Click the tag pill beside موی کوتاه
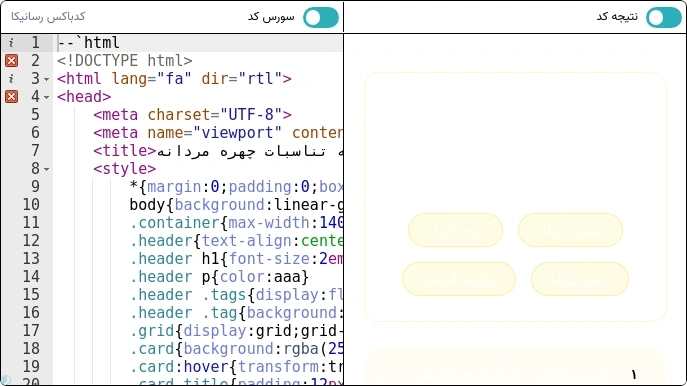This screenshot has height=386, width=687. pyautogui.click(x=570, y=230)
